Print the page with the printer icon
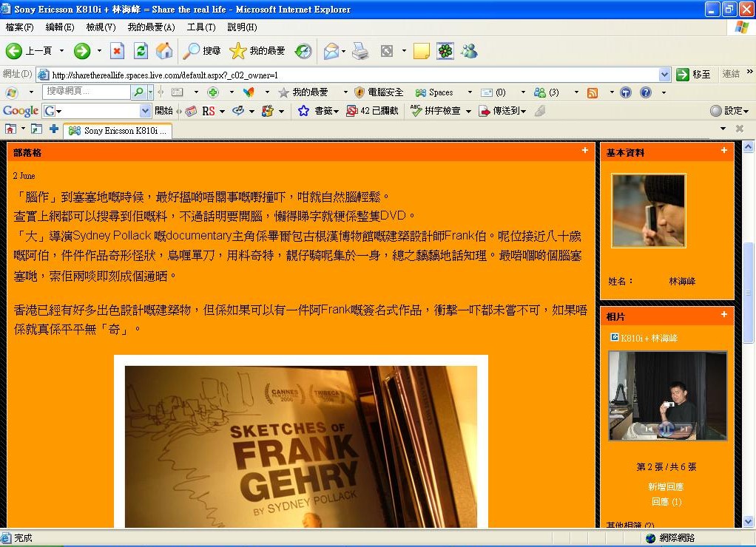756x547 pixels. pos(360,50)
